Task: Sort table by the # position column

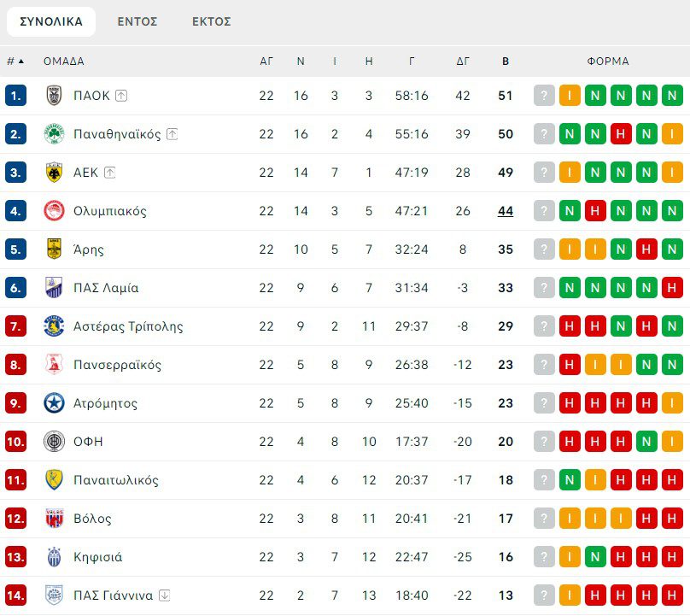Action: tap(15, 62)
